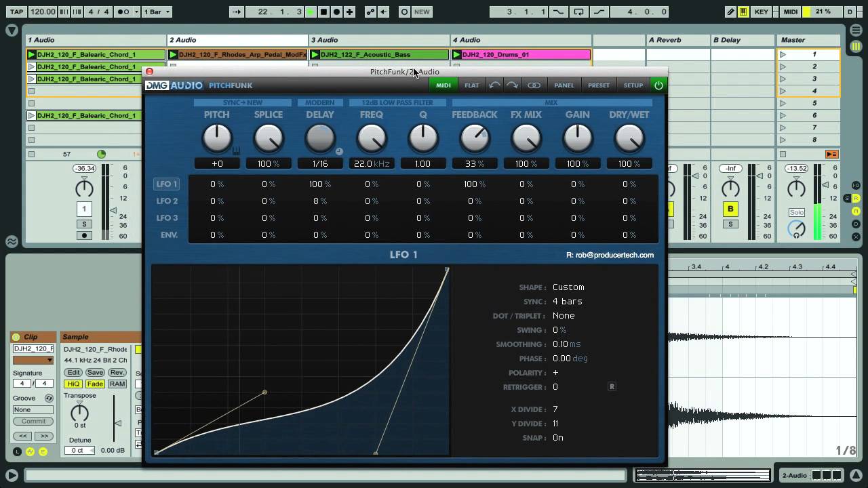Screen dimensions: 868x488
Task: Toggle the HiQ sample button
Action: coord(74,384)
